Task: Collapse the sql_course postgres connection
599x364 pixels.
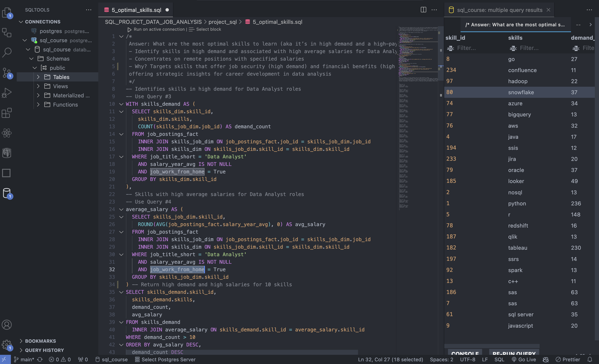Action: [x=24, y=40]
